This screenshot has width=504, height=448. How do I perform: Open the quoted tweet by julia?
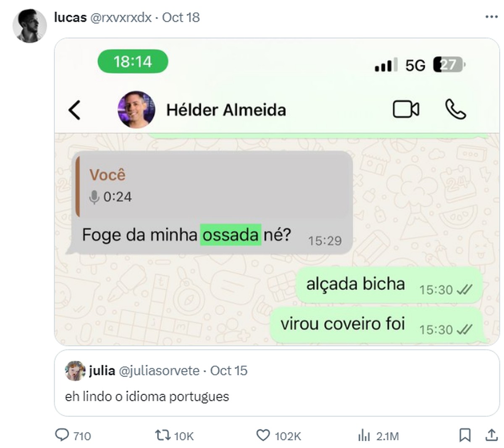[x=277, y=383]
